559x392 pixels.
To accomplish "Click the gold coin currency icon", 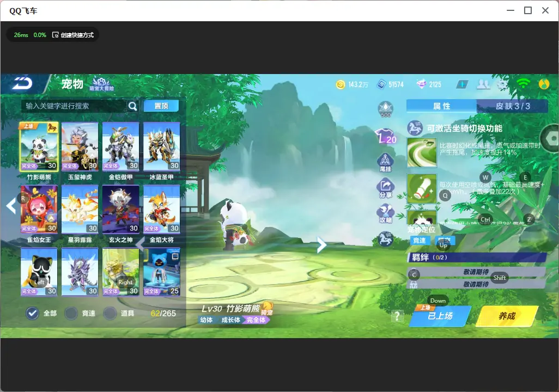I will tap(341, 84).
